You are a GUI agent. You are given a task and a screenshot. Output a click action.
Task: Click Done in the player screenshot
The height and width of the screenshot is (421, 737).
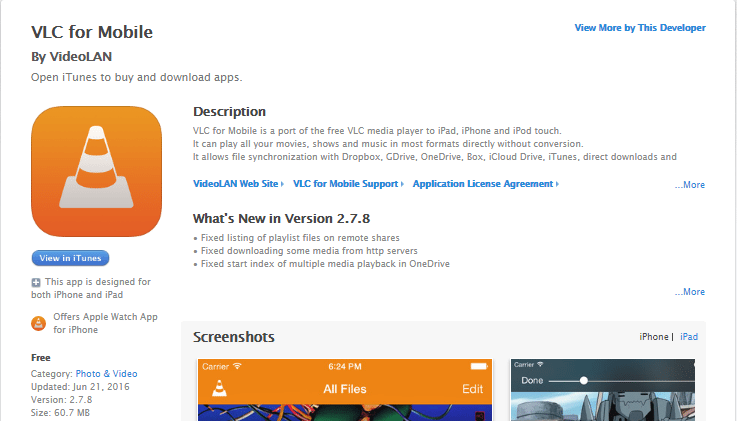(532, 381)
